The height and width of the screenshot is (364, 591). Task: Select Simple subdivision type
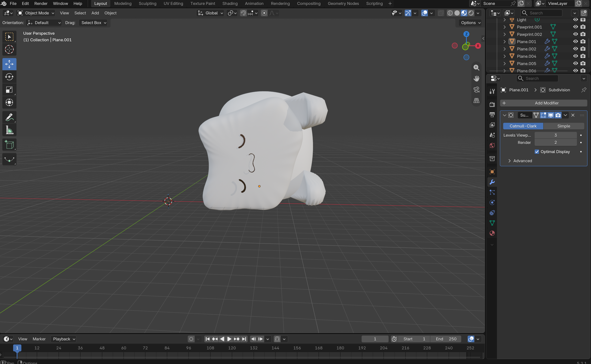[564, 126]
